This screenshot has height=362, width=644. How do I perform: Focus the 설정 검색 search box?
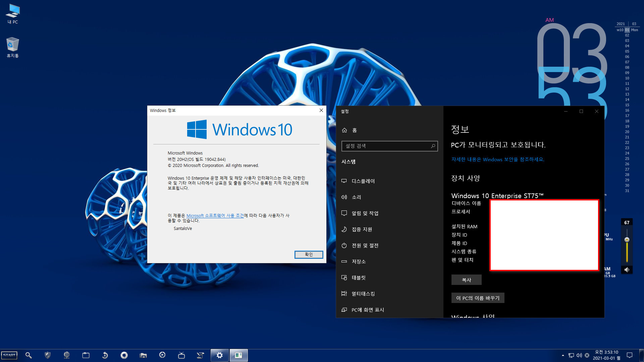389,146
